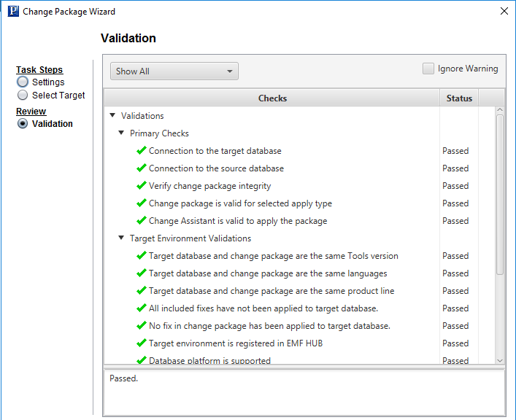Click the Checks column header
The height and width of the screenshot is (420, 516).
[272, 98]
